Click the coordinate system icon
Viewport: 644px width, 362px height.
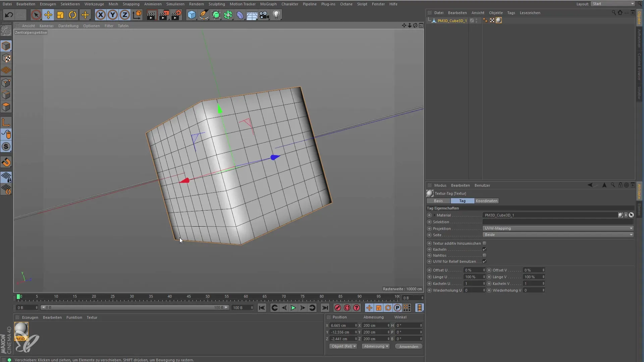[x=137, y=15]
